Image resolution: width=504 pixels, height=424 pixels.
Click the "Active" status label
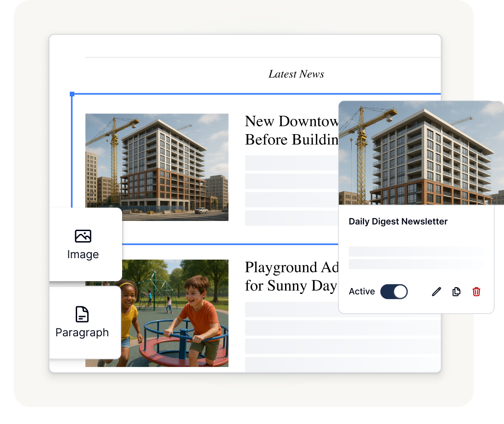(x=362, y=292)
